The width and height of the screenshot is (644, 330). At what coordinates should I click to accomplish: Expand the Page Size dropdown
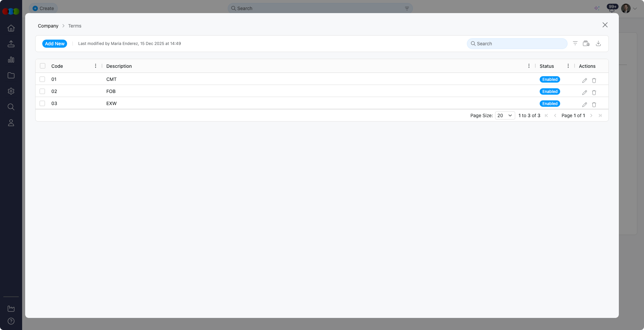[505, 115]
